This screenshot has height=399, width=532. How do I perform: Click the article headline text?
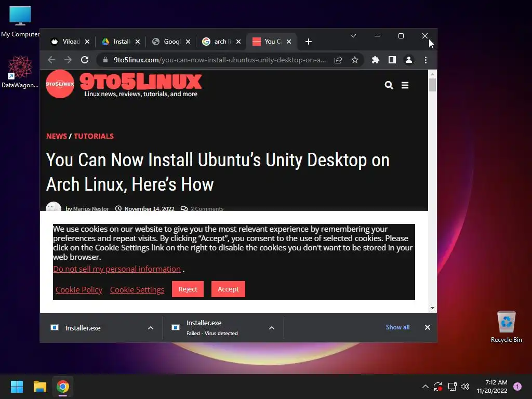pos(218,172)
